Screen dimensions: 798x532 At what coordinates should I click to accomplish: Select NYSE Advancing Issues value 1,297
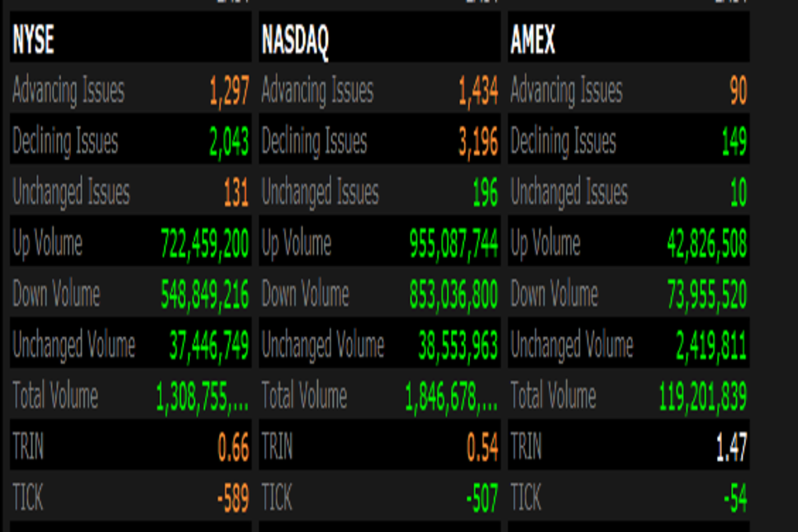pyautogui.click(x=229, y=91)
